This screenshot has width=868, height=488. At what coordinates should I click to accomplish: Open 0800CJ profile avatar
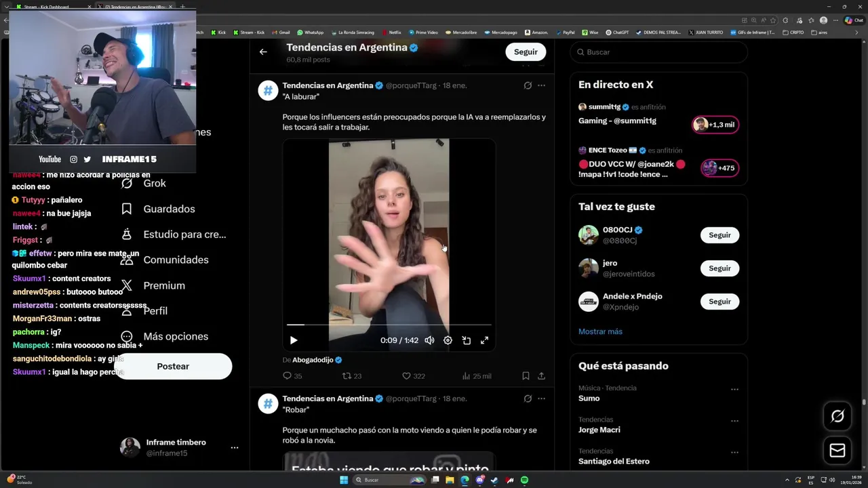(x=589, y=235)
